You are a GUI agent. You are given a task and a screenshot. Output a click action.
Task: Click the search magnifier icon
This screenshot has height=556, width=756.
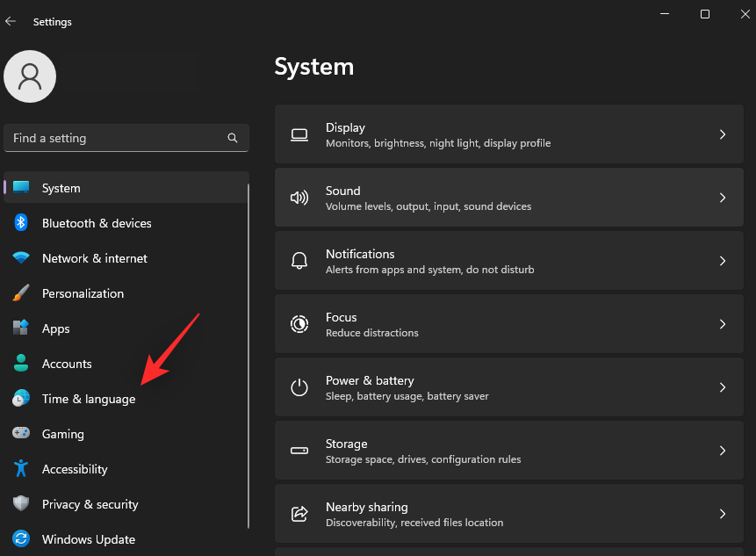[x=233, y=138]
